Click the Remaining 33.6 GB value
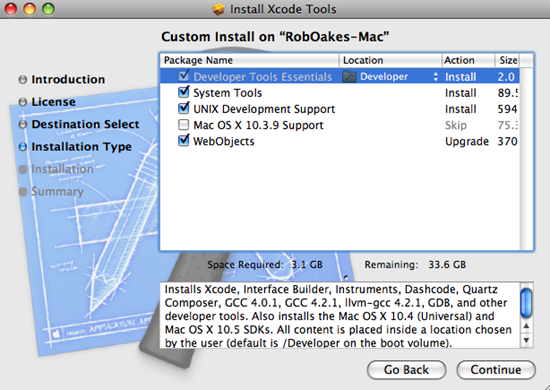Viewport: 550px width, 390px height. [447, 264]
